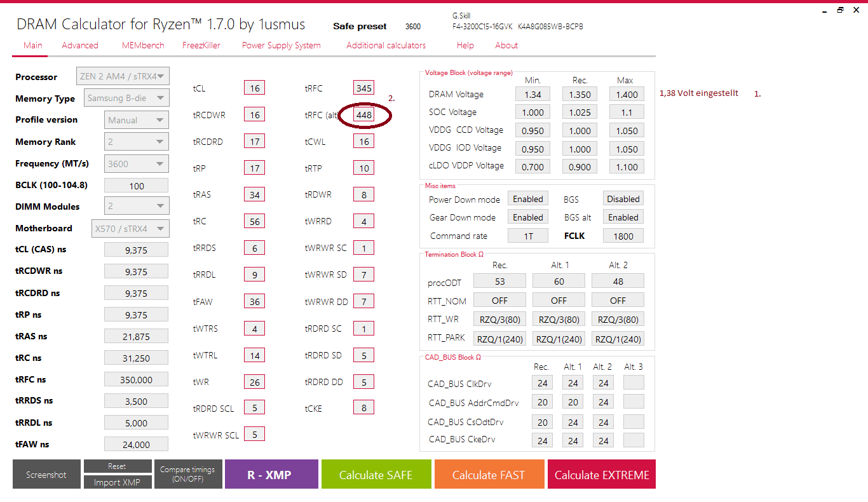Click Command rate 1T field
The height and width of the screenshot is (502, 868).
coord(528,236)
